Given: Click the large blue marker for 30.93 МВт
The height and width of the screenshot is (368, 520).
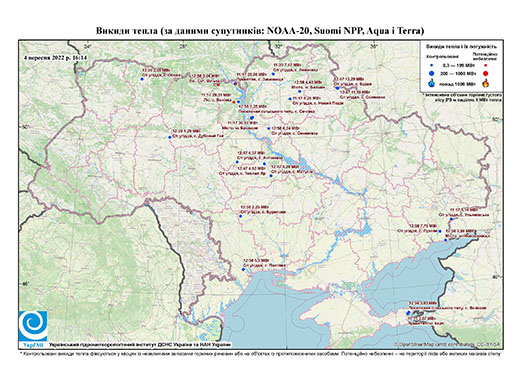Looking at the screenshot, I should point(252,117).
